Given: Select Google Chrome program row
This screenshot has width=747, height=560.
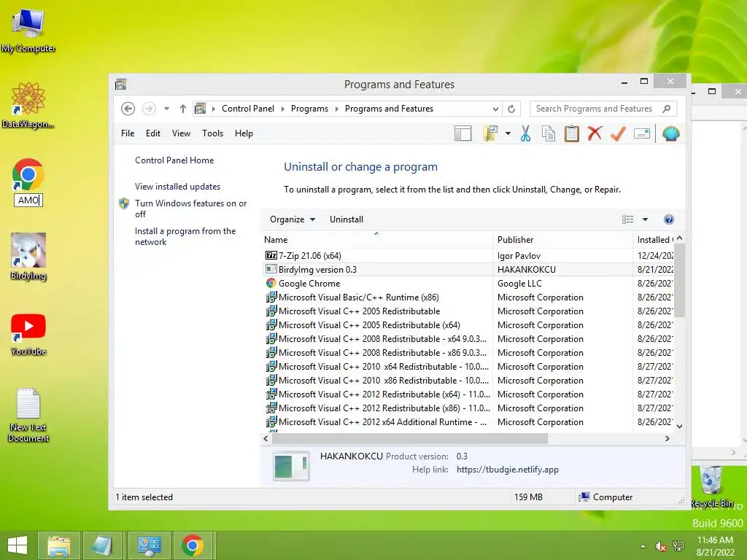Looking at the screenshot, I should point(468,284).
